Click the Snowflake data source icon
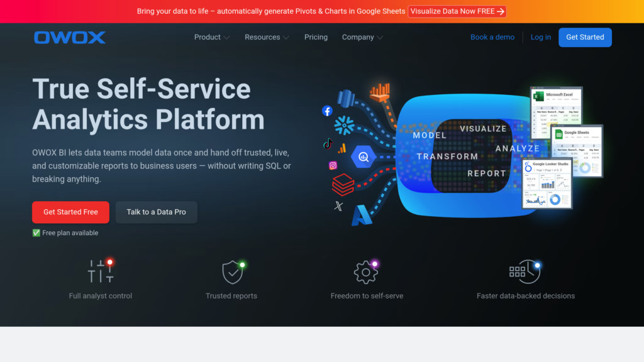The height and width of the screenshot is (362, 644). pyautogui.click(x=344, y=126)
